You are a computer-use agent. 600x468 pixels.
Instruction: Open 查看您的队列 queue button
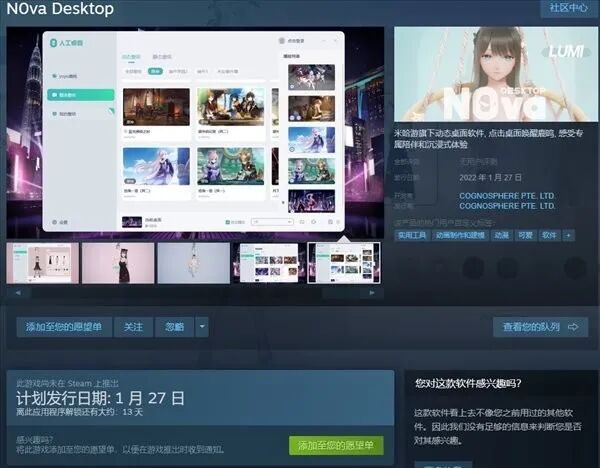click(x=540, y=327)
